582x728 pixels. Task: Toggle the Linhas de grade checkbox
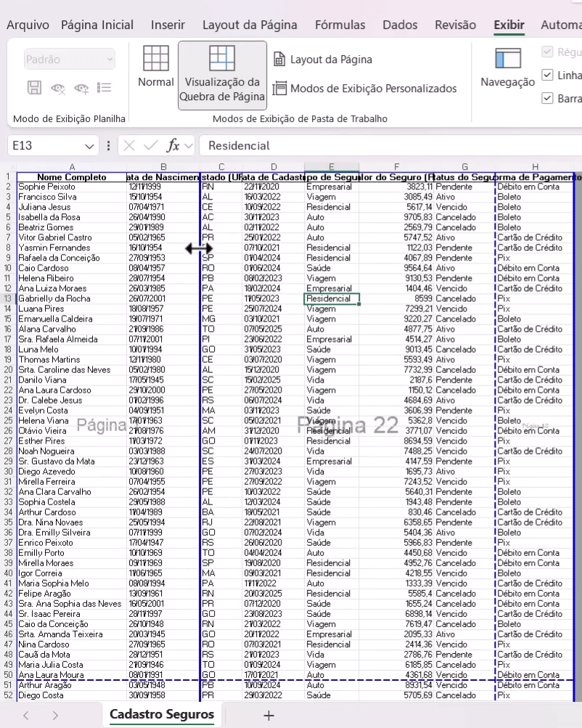pyautogui.click(x=547, y=75)
